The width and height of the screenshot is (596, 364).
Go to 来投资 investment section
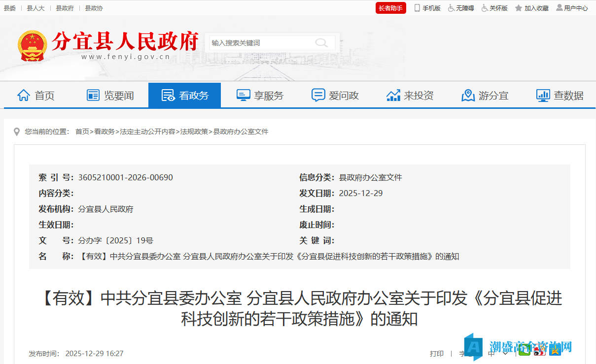[410, 95]
